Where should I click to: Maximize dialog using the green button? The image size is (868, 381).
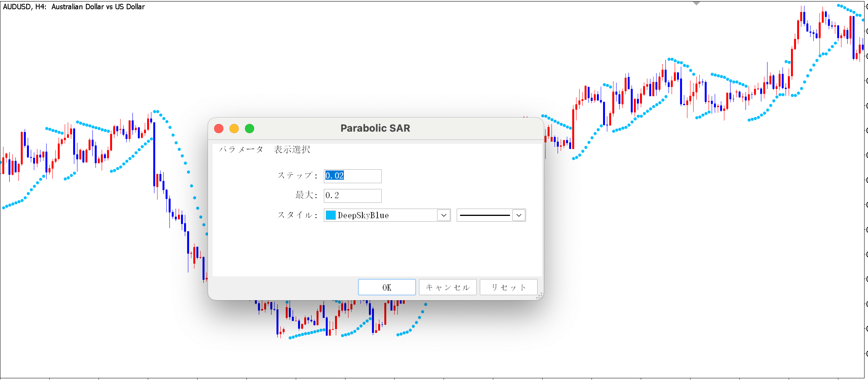[250, 129]
